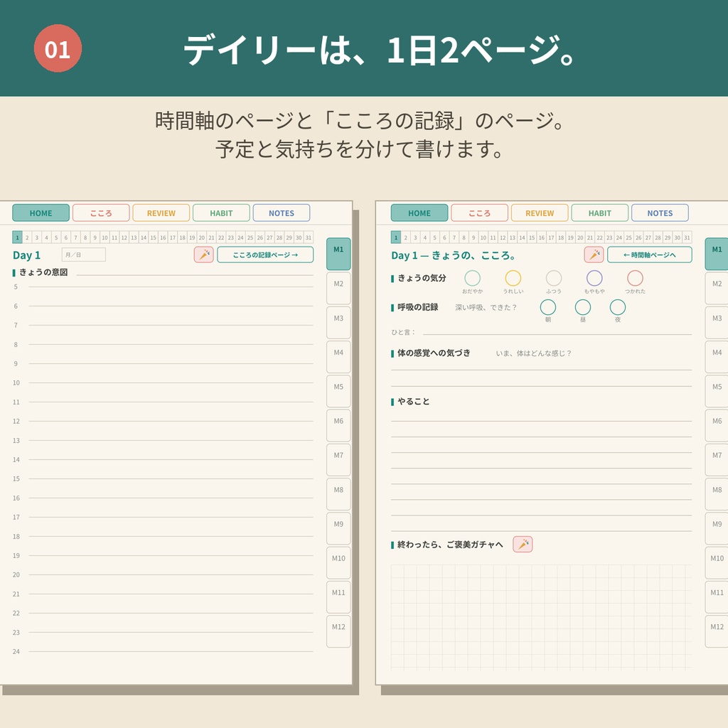The width and height of the screenshot is (728, 728).
Task: Select the M12 month tab on the left page
Action: click(338, 631)
